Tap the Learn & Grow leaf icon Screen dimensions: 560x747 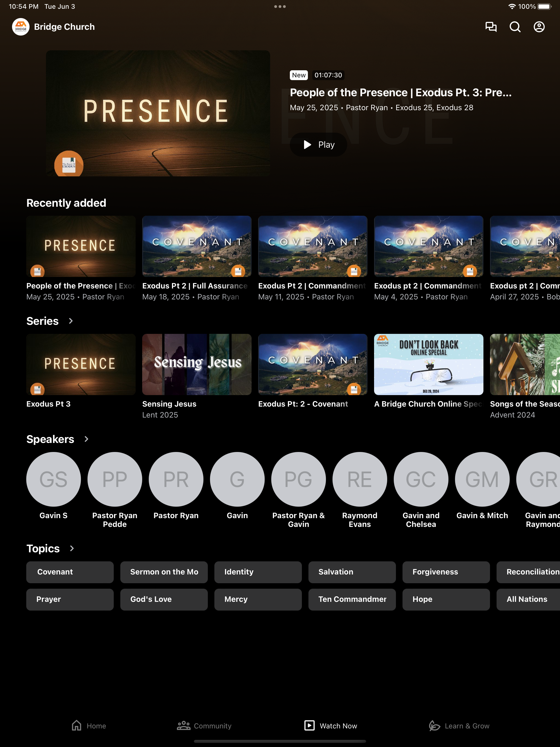pos(434,725)
